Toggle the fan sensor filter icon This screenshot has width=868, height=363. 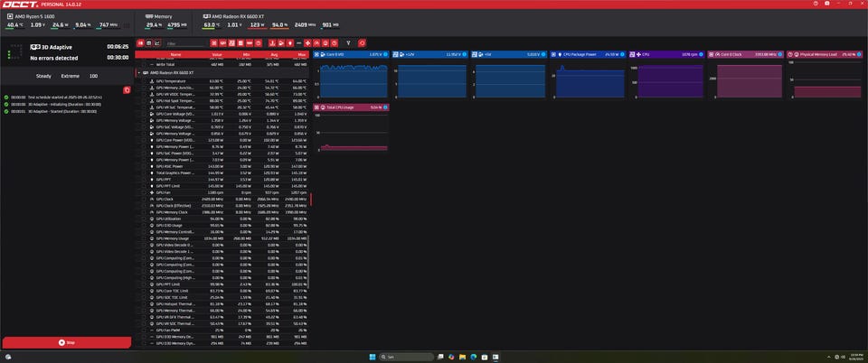(307, 43)
